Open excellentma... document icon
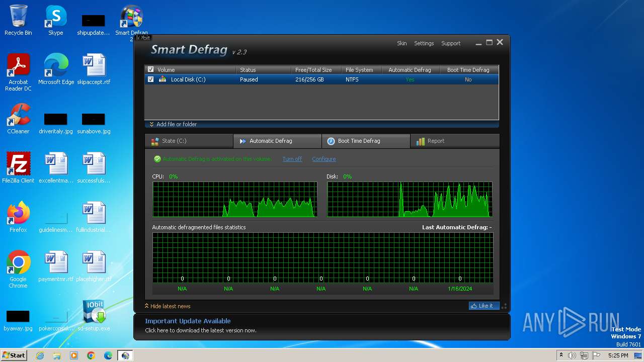This screenshot has height=362, width=644. [56, 168]
